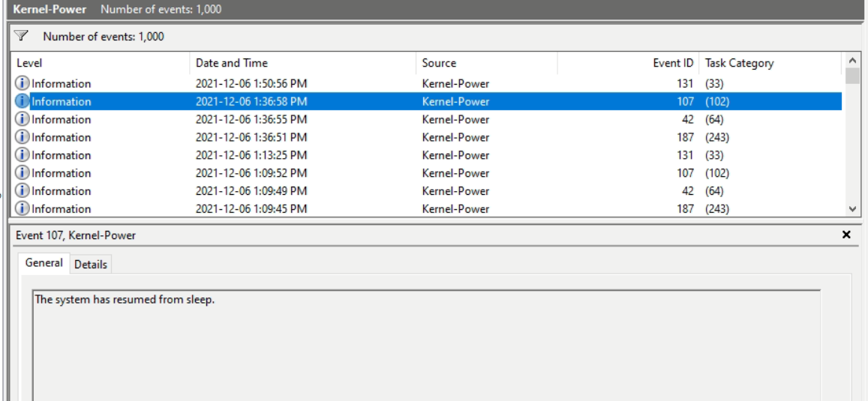Click info icon of 1:36:51 PM event

tap(22, 138)
